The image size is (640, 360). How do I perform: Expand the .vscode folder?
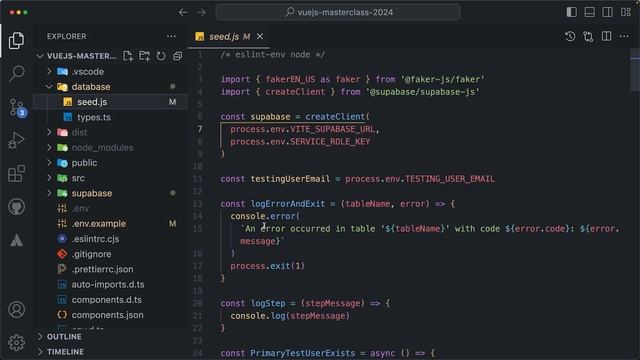point(49,71)
